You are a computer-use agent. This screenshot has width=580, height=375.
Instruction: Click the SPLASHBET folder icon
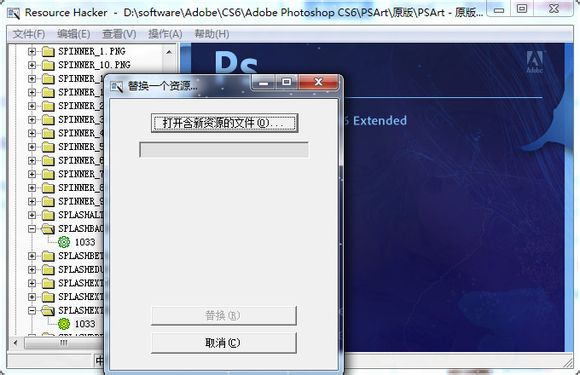click(48, 256)
